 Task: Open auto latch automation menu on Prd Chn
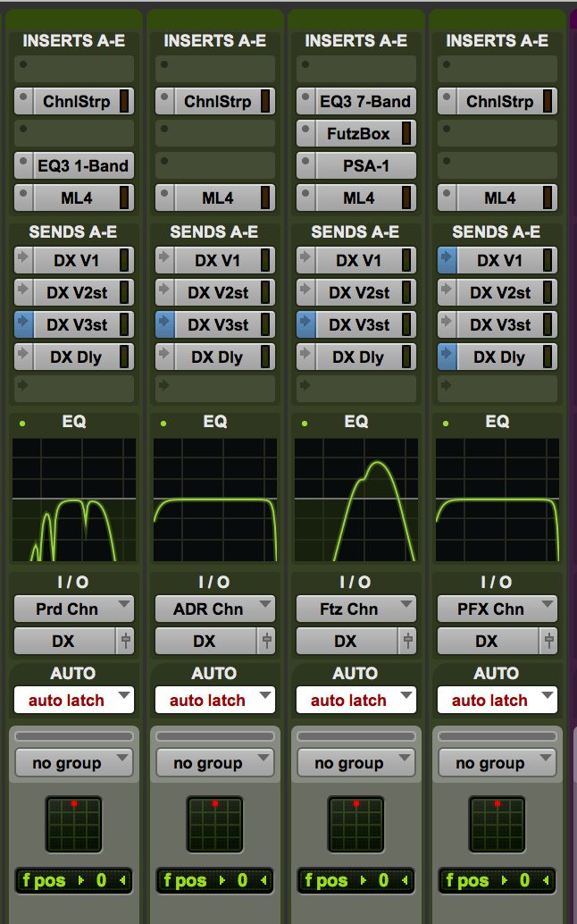point(74,700)
